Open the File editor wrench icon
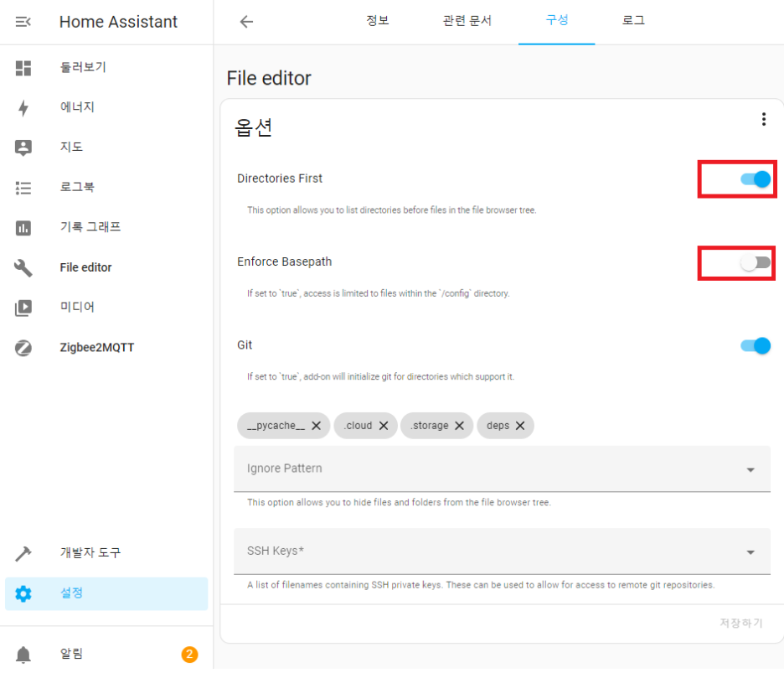Screen dimensions: 784x673 tap(23, 267)
